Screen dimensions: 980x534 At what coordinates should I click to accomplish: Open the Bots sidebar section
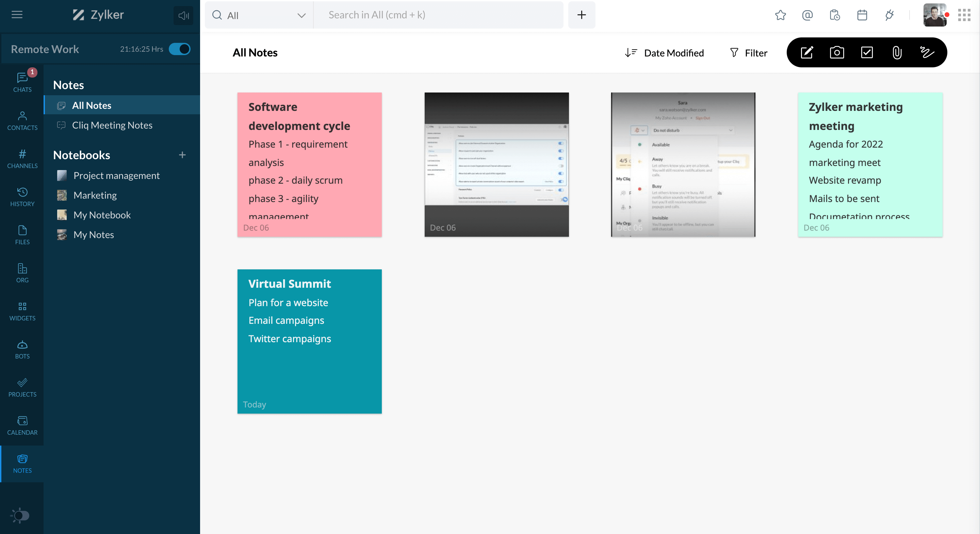point(22,350)
